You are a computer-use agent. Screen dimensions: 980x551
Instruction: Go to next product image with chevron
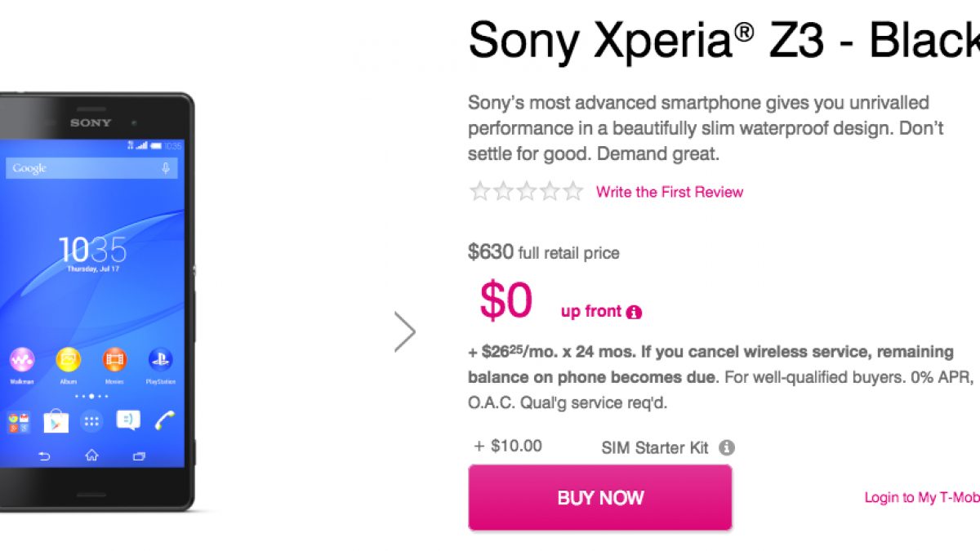(x=405, y=331)
